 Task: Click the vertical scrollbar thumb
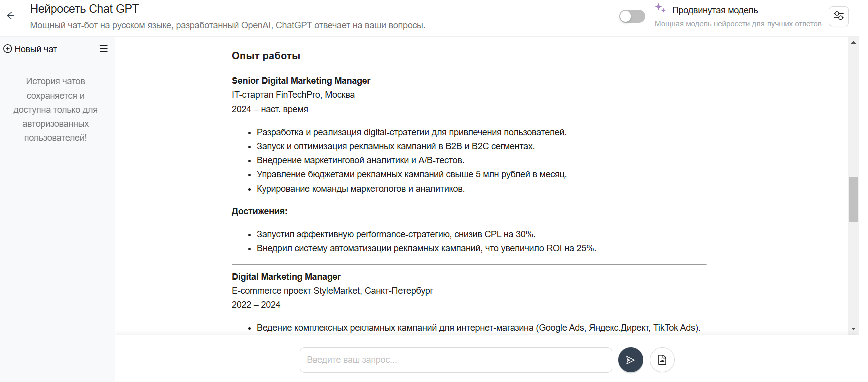click(x=853, y=199)
